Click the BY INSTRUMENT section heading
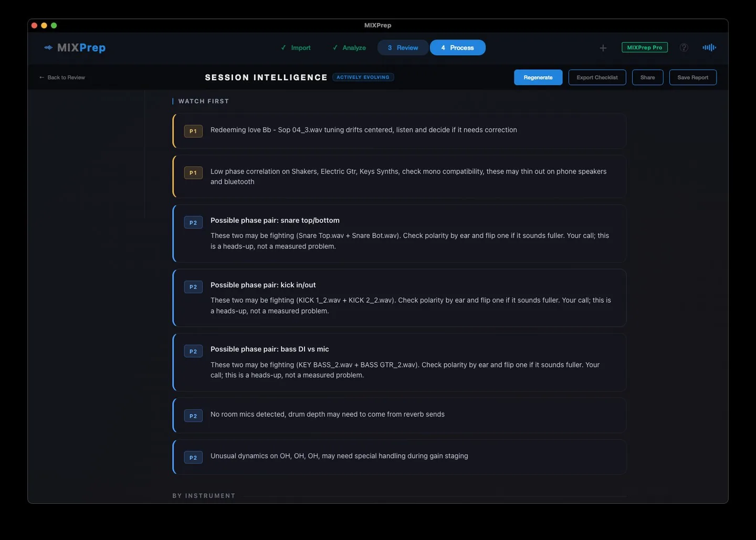Screen dimensions: 756x540 204,496
